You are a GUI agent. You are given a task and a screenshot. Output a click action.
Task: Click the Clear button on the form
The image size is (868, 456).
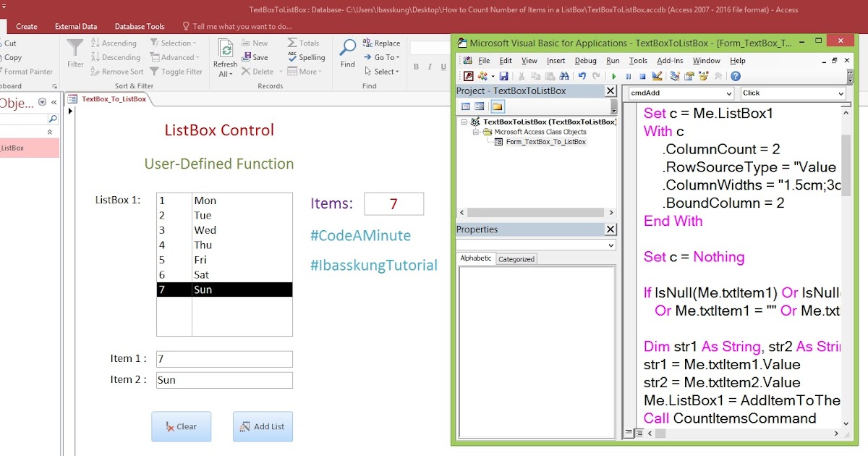[181, 427]
